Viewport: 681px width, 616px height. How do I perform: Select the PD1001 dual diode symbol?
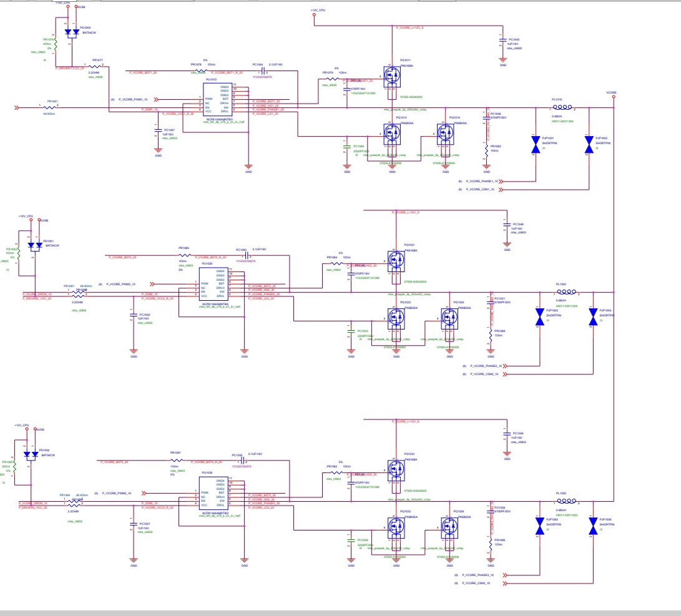pos(35,246)
